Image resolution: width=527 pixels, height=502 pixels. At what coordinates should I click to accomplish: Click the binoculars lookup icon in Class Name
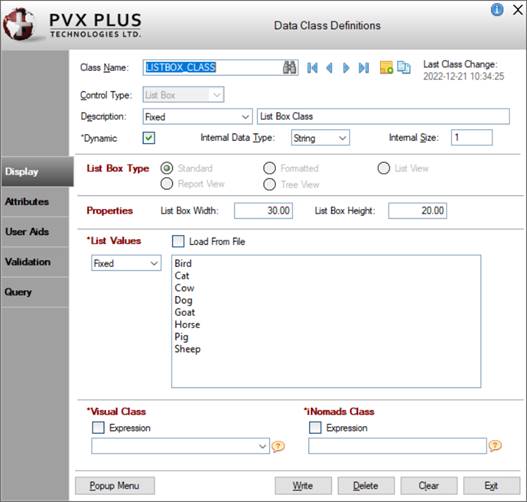pyautogui.click(x=289, y=68)
